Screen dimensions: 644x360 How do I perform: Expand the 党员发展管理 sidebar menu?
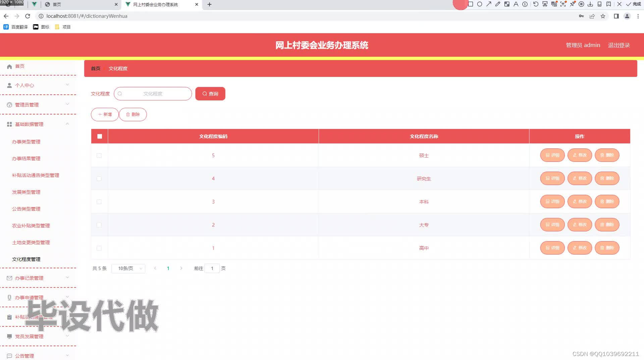tap(38, 336)
